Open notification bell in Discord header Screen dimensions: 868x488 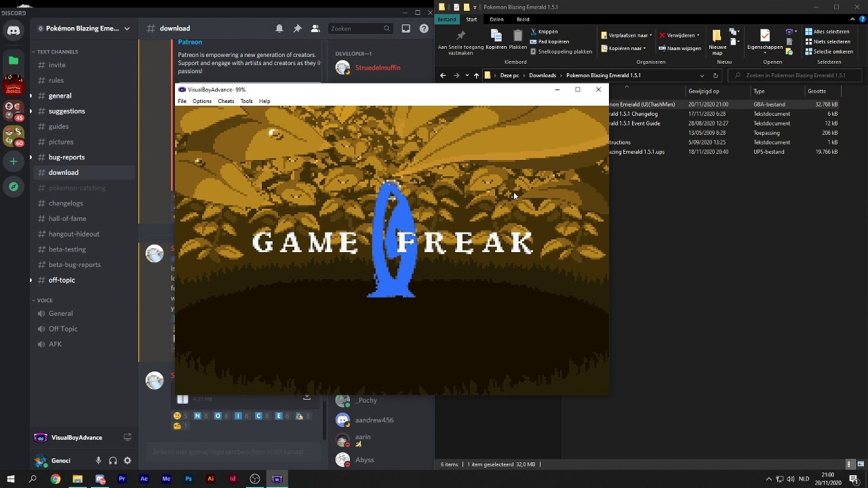click(279, 28)
